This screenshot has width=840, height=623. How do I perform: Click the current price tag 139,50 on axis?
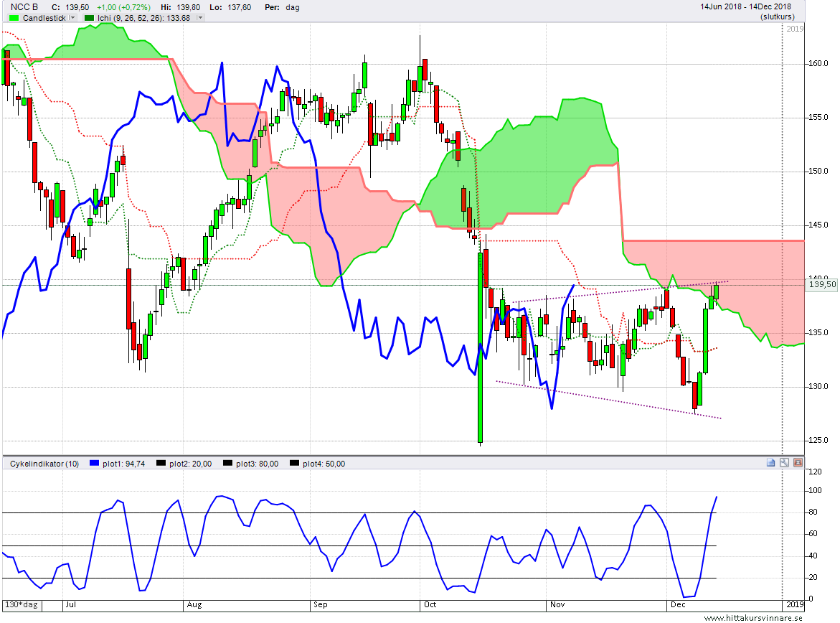tap(822, 284)
